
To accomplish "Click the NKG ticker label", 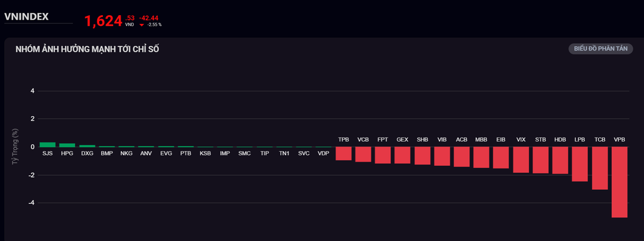I will 126,154.
